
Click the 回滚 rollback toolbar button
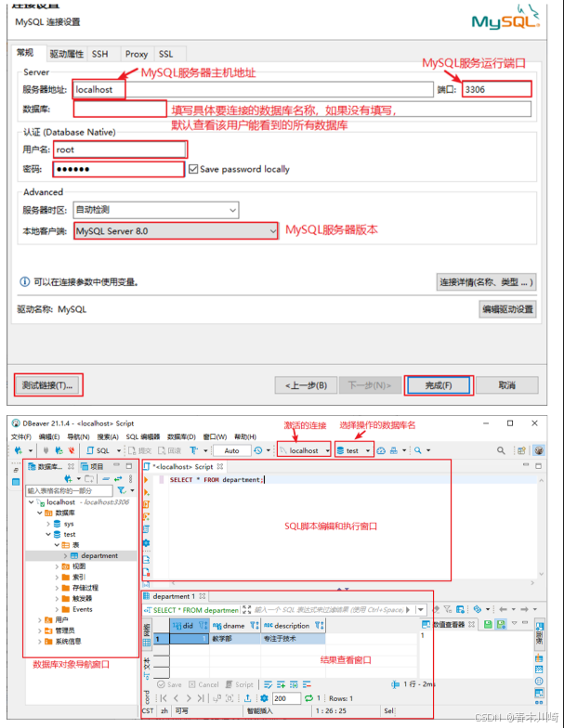(x=169, y=450)
